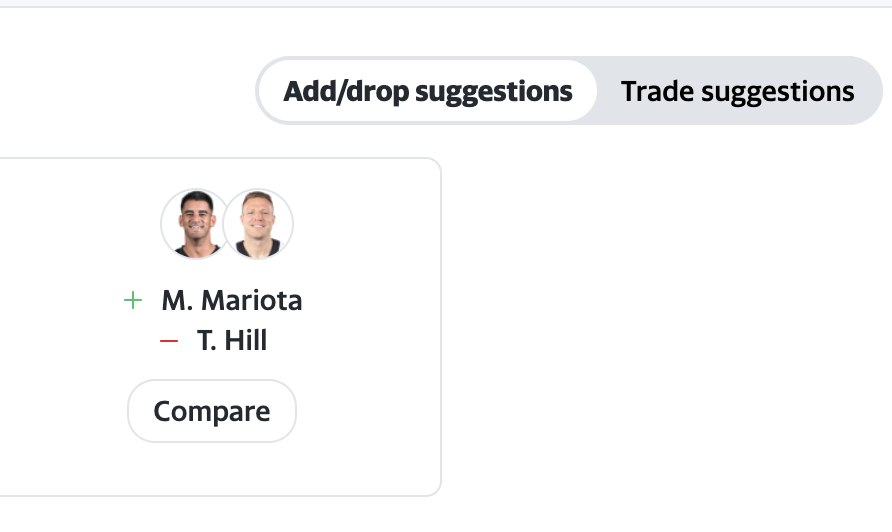Select the drop-player minus symbol

pyautogui.click(x=169, y=342)
